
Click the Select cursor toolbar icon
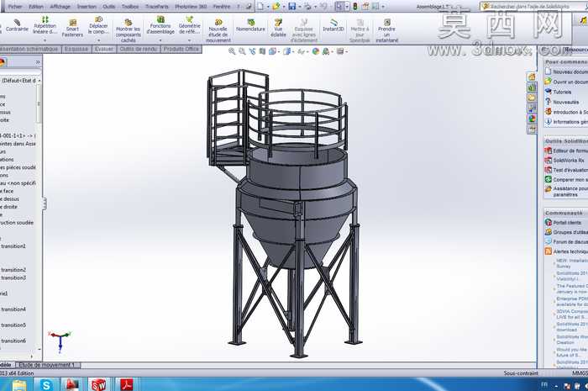point(339,6)
